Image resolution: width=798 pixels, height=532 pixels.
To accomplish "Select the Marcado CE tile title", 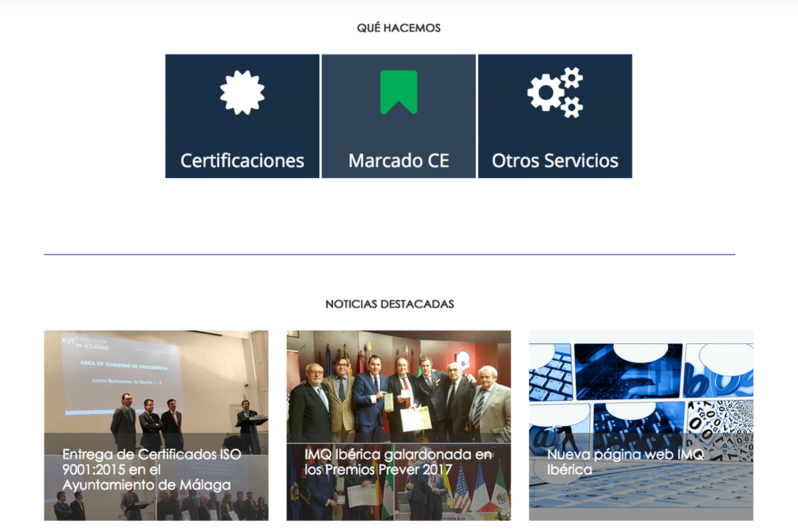I will [x=398, y=161].
